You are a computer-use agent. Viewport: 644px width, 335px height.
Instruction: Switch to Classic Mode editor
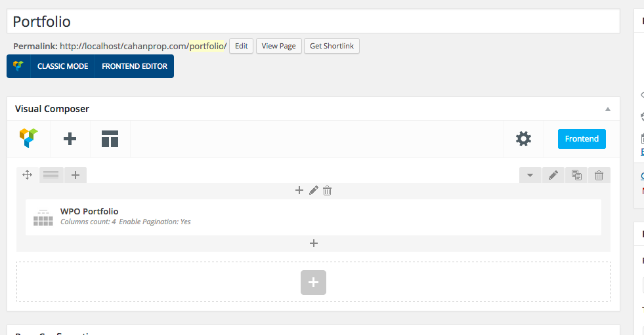63,66
